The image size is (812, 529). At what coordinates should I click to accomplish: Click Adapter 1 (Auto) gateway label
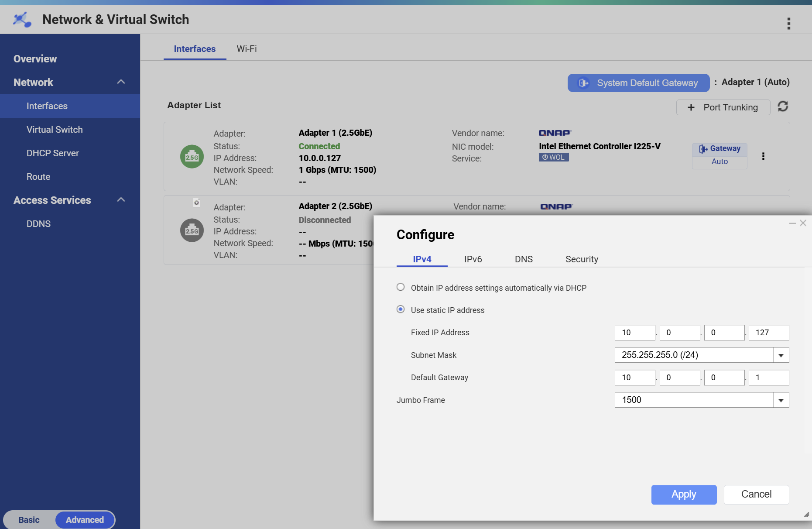(x=755, y=82)
